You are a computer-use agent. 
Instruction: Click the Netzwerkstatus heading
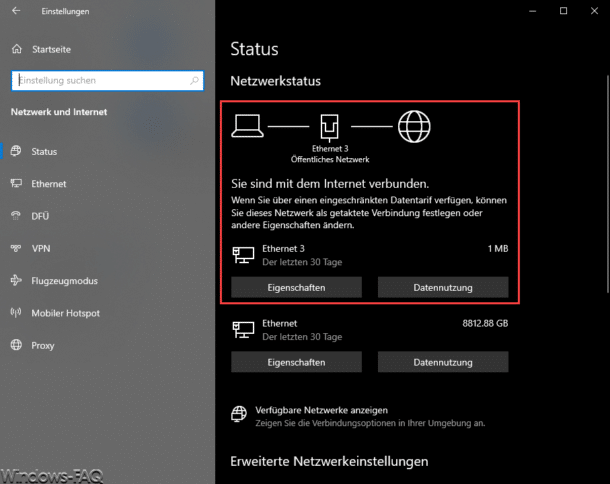coord(275,81)
